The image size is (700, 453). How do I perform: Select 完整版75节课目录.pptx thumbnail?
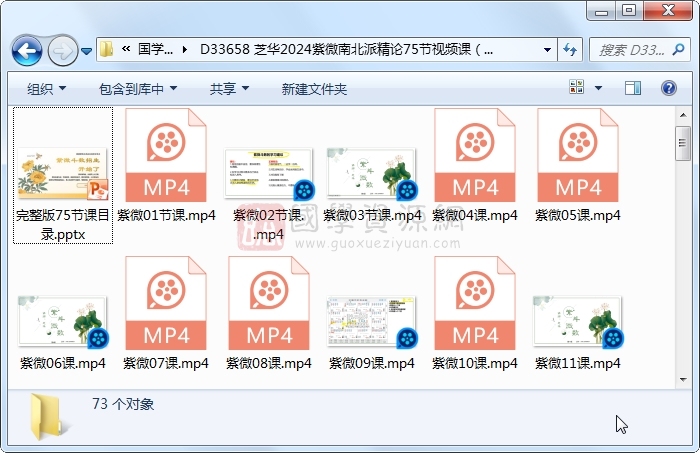(63, 173)
